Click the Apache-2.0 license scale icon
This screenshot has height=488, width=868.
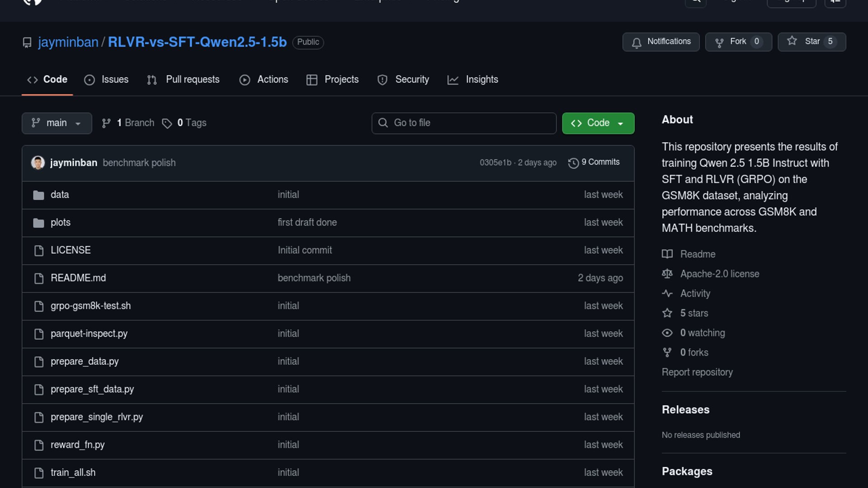point(667,274)
